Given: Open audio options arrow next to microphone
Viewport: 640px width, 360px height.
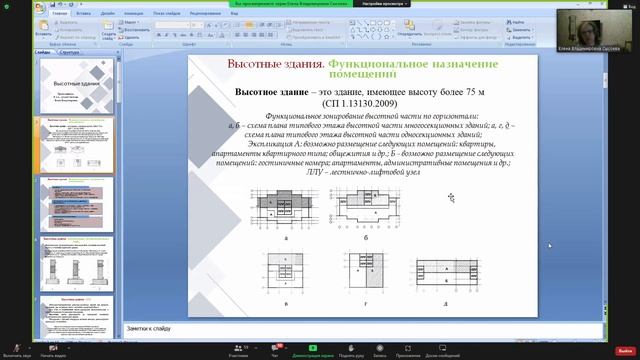Looking at the screenshot, I should (x=29, y=348).
